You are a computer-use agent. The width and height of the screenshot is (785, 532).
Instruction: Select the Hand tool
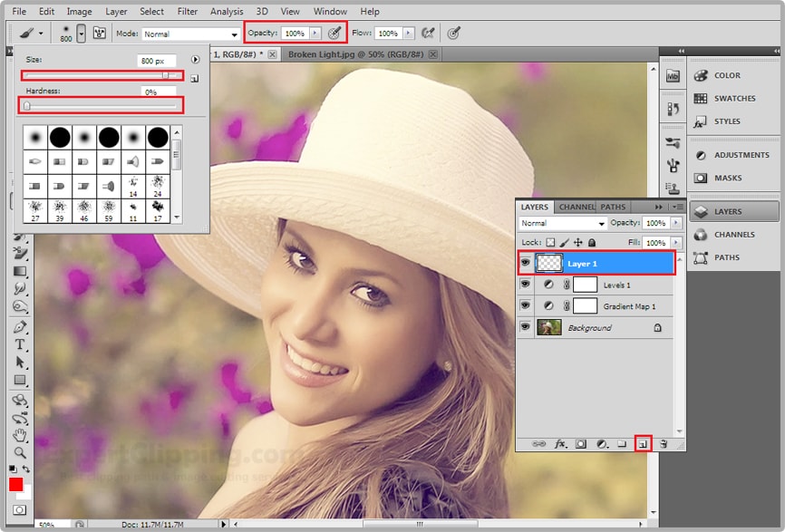[x=20, y=435]
